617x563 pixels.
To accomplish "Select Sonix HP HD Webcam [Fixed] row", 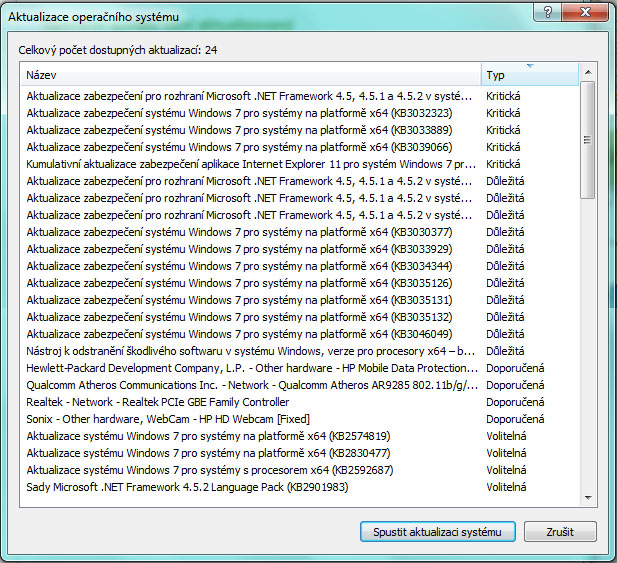I will 300,419.
